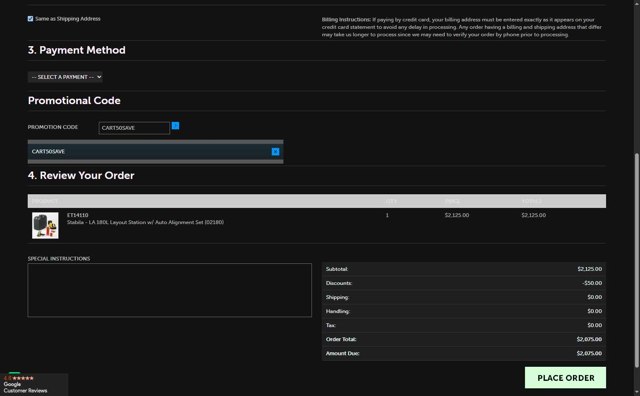This screenshot has height=396, width=640.
Task: Select the product price $2,125.00 cell
Action: click(x=457, y=215)
